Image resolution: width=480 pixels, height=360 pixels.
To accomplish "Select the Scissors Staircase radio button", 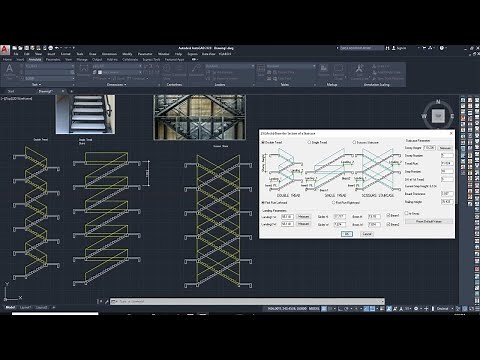I will click(x=354, y=142).
